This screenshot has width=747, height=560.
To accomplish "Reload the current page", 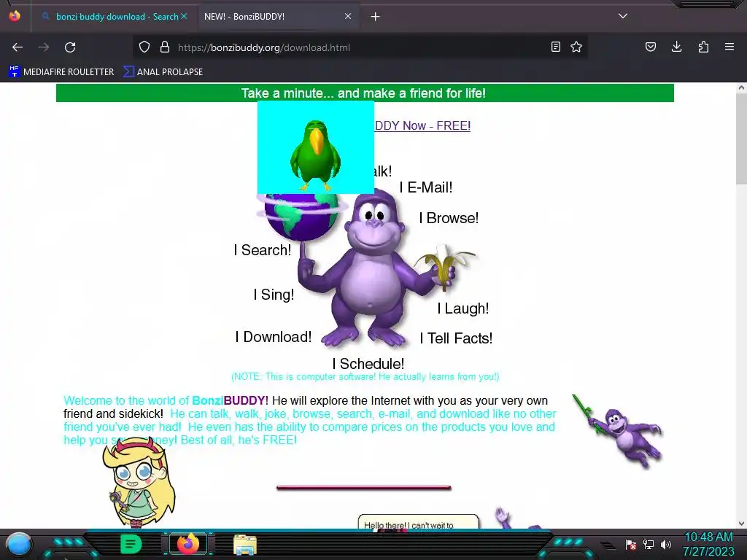I will click(70, 47).
